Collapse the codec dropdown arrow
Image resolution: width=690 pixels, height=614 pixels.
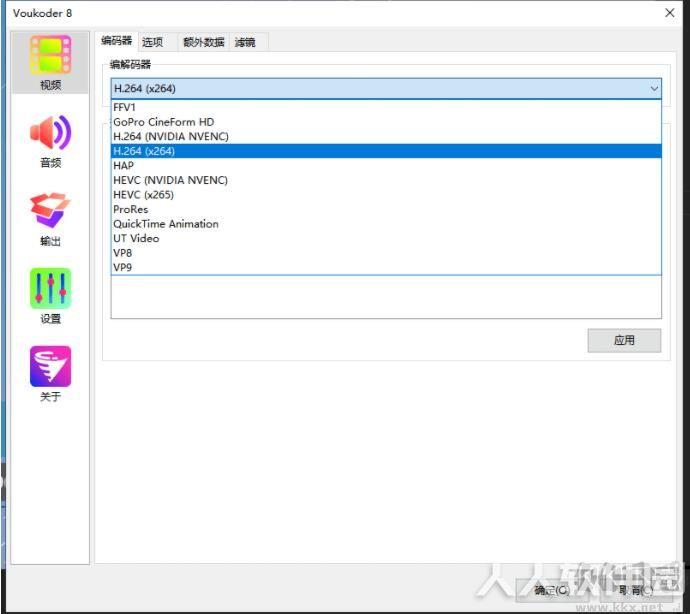click(x=654, y=88)
